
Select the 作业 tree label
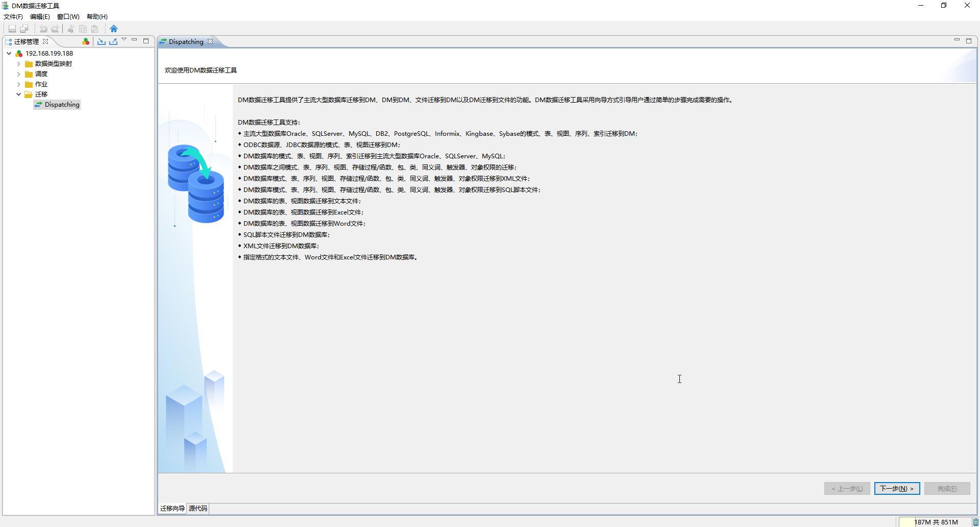pyautogui.click(x=41, y=84)
